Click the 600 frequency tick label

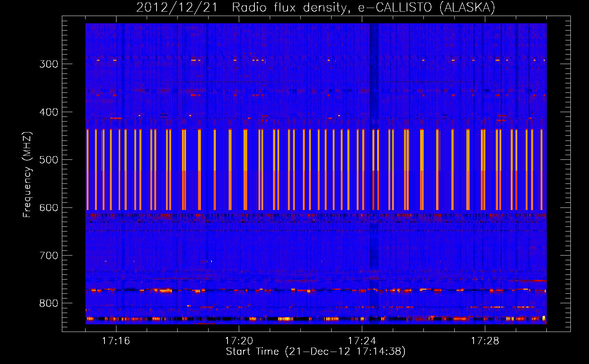[x=49, y=208]
